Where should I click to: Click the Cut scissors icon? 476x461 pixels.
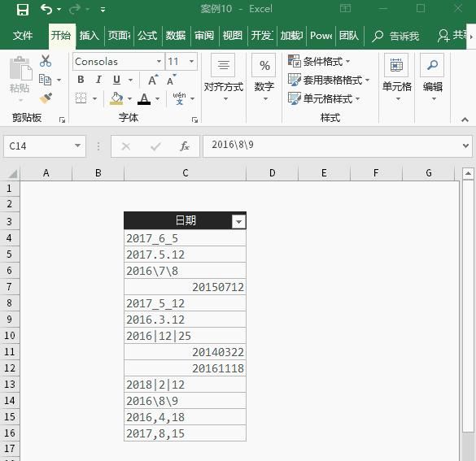click(46, 61)
